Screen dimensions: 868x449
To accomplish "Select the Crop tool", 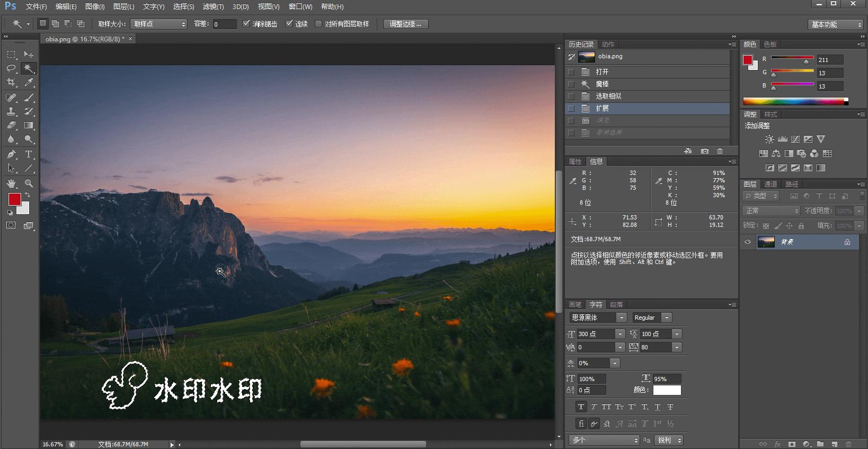I will coord(11,83).
